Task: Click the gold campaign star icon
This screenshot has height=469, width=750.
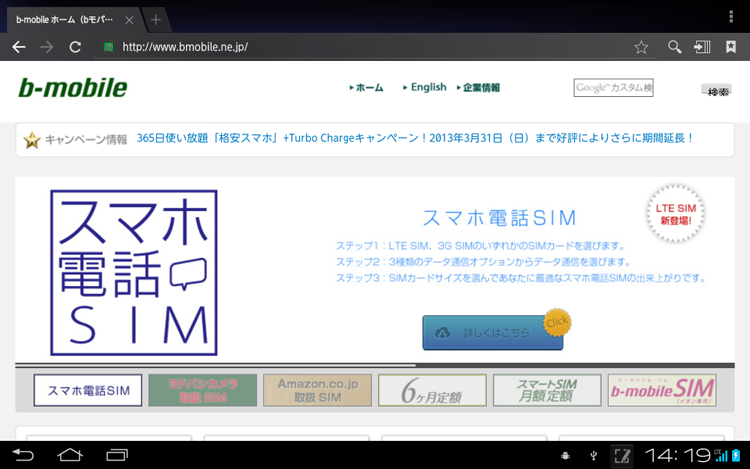Action: click(x=32, y=140)
